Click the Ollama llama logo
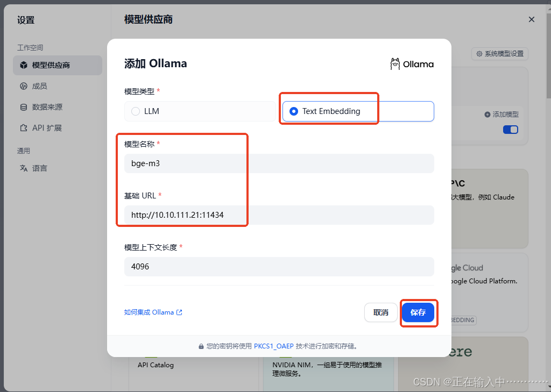This screenshot has width=551, height=392. [395, 64]
